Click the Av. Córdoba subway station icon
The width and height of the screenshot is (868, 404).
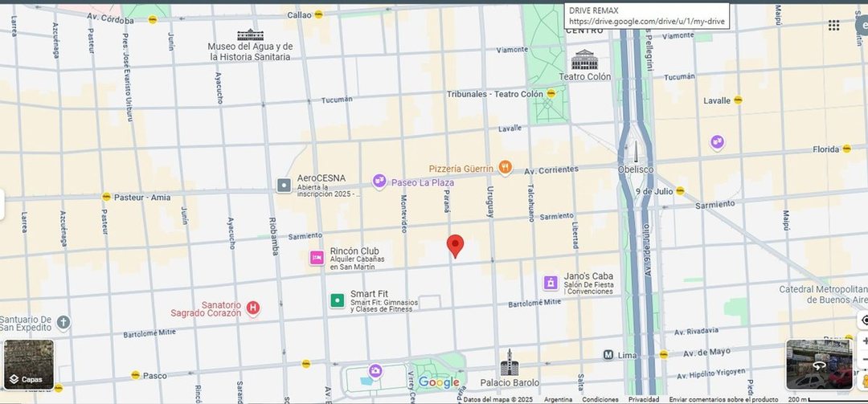pos(153,19)
